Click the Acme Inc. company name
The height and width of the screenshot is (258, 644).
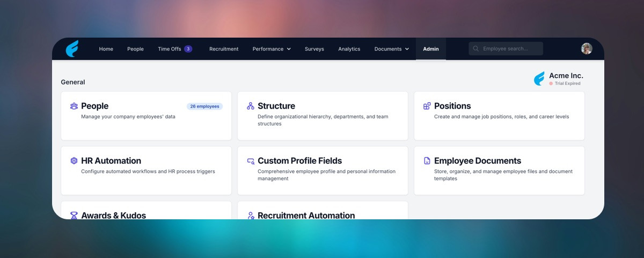[566, 76]
